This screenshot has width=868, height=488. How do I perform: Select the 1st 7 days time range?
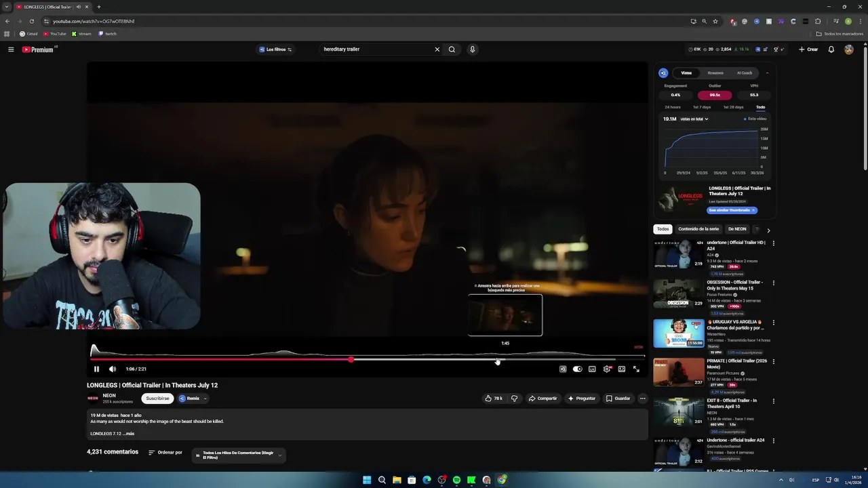point(702,107)
